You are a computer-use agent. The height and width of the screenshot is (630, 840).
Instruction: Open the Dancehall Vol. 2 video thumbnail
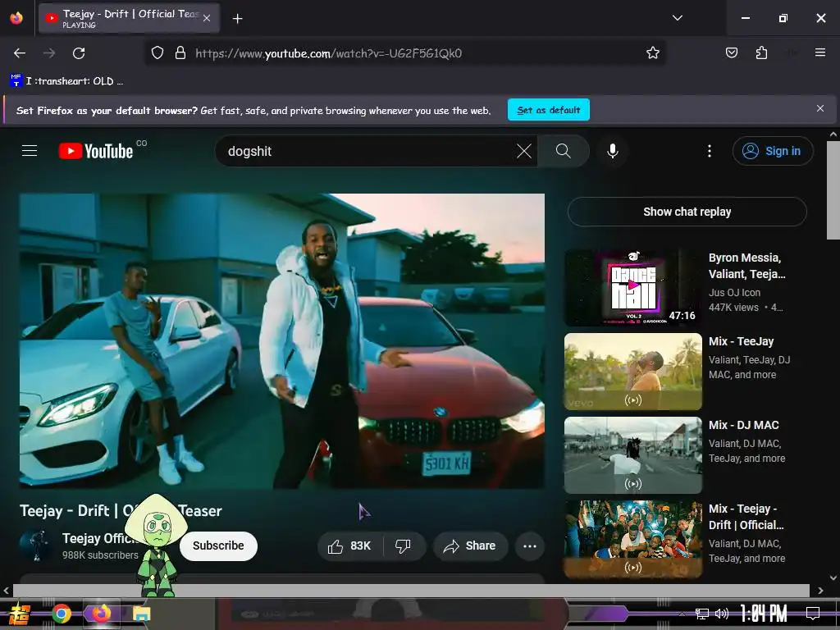tap(632, 288)
